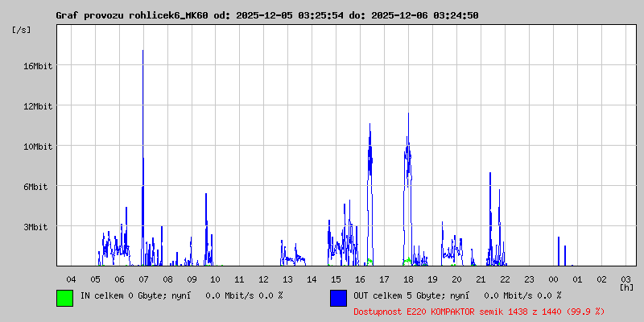The image size is (644, 322).
Task: Click hour 12 on the time axis
Action: pyautogui.click(x=264, y=279)
